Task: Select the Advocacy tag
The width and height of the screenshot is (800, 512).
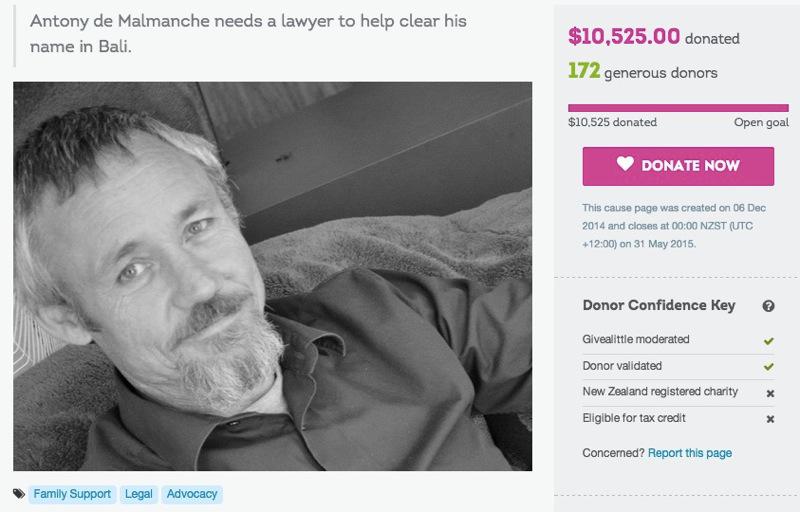Action: coord(191,494)
